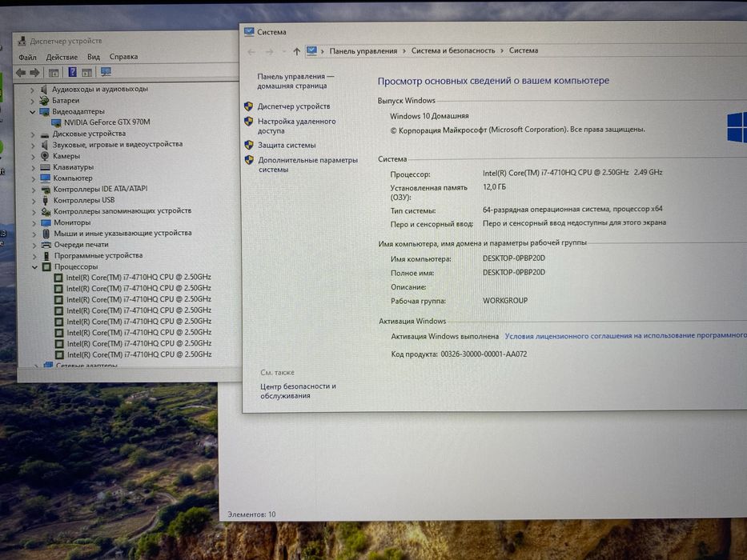Click the Диспетчер устройств title bar icon

[22, 41]
